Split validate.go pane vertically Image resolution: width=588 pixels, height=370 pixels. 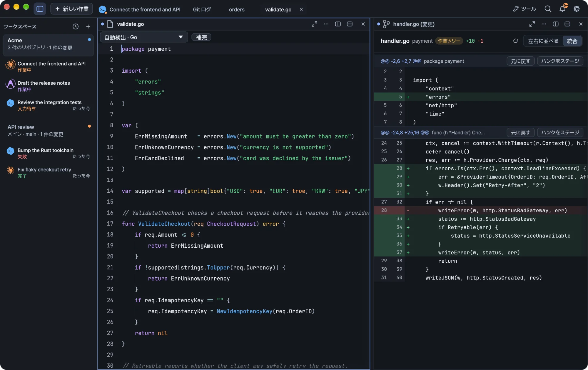coord(338,24)
